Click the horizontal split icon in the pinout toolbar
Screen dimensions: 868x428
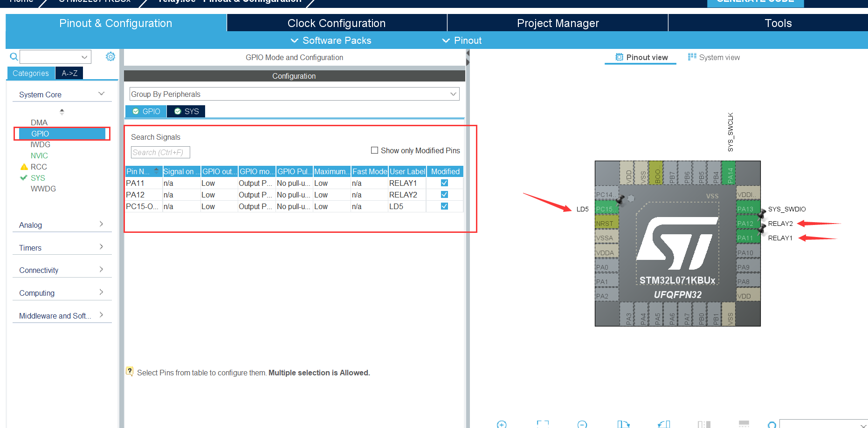744,424
